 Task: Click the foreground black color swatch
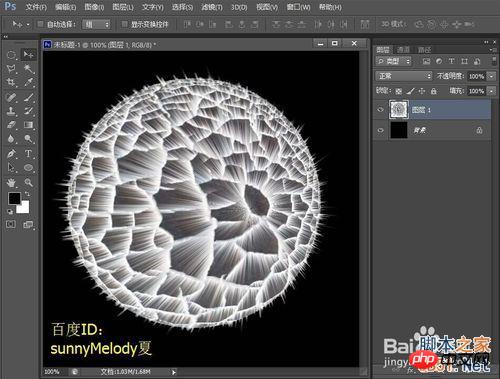click(14, 198)
